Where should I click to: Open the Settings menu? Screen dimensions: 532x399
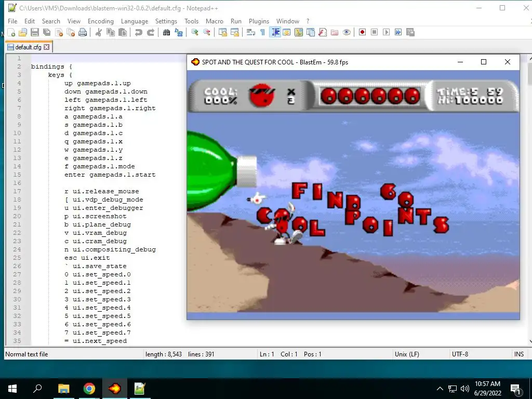[166, 21]
